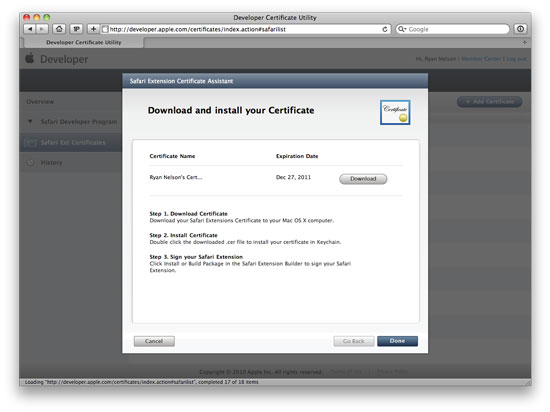550x412 pixels.
Task: Close window with the red button
Action: 27,17
